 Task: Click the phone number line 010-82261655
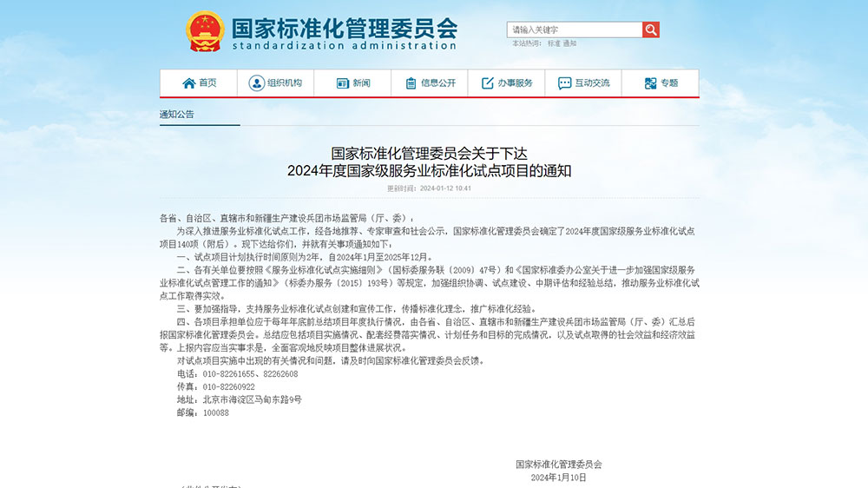[238, 374]
